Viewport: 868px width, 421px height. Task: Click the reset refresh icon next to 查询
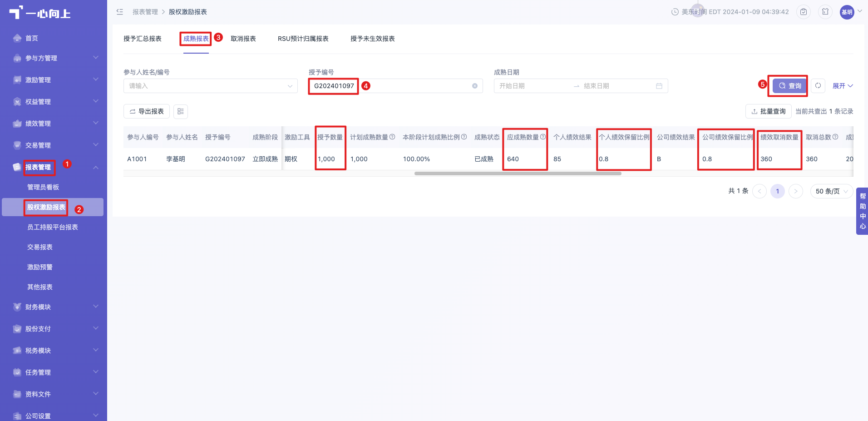click(x=818, y=85)
